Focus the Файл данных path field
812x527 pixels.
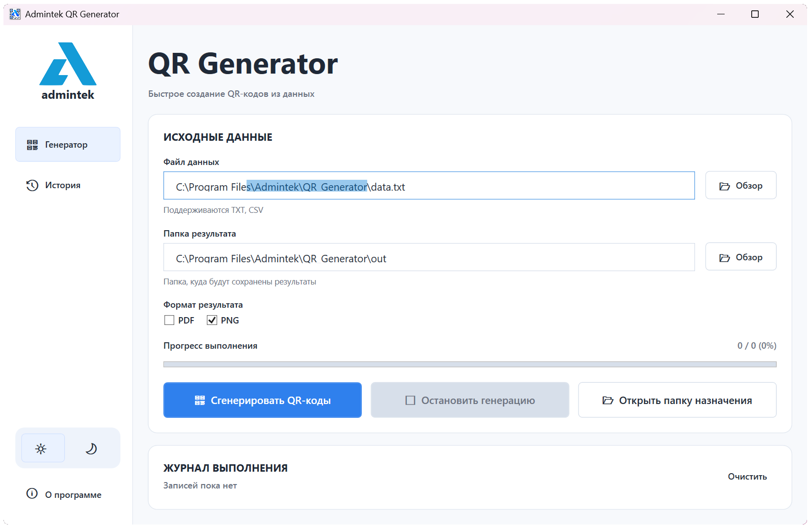pyautogui.click(x=429, y=186)
